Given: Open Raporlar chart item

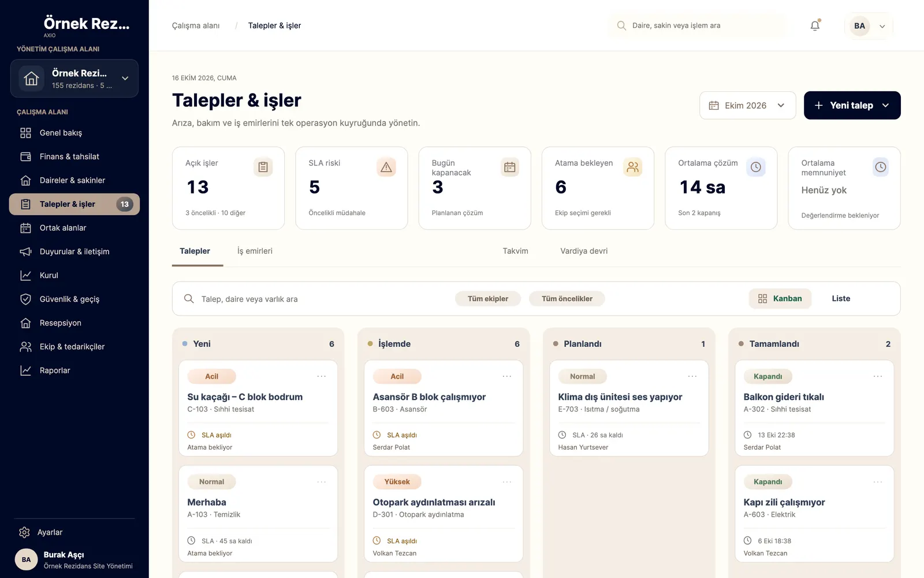Looking at the screenshot, I should [x=74, y=370].
